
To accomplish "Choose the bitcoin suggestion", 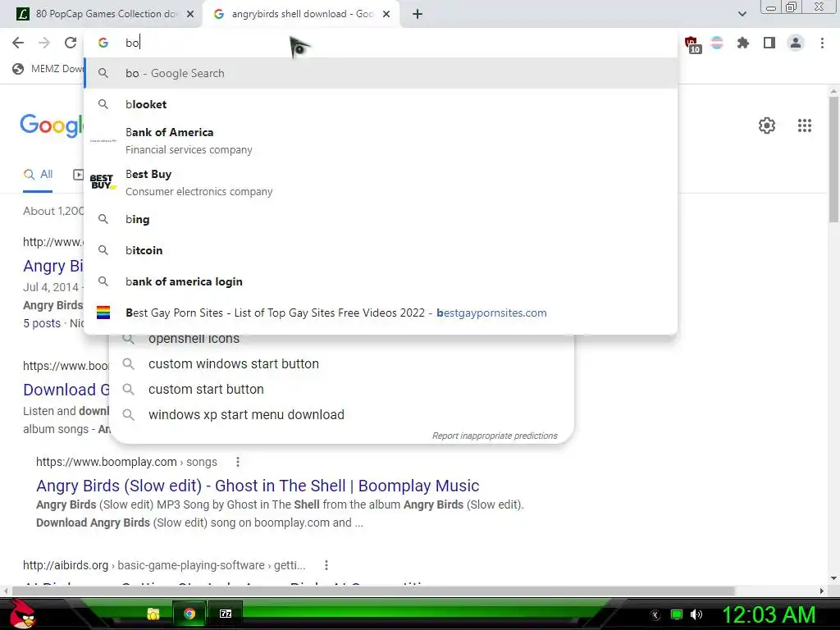I will point(381,250).
